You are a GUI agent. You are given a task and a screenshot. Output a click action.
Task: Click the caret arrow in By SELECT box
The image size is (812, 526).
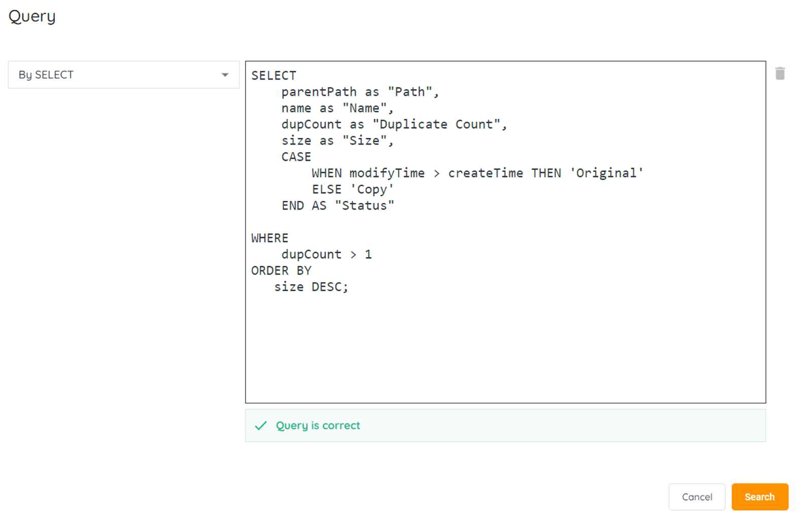click(225, 75)
